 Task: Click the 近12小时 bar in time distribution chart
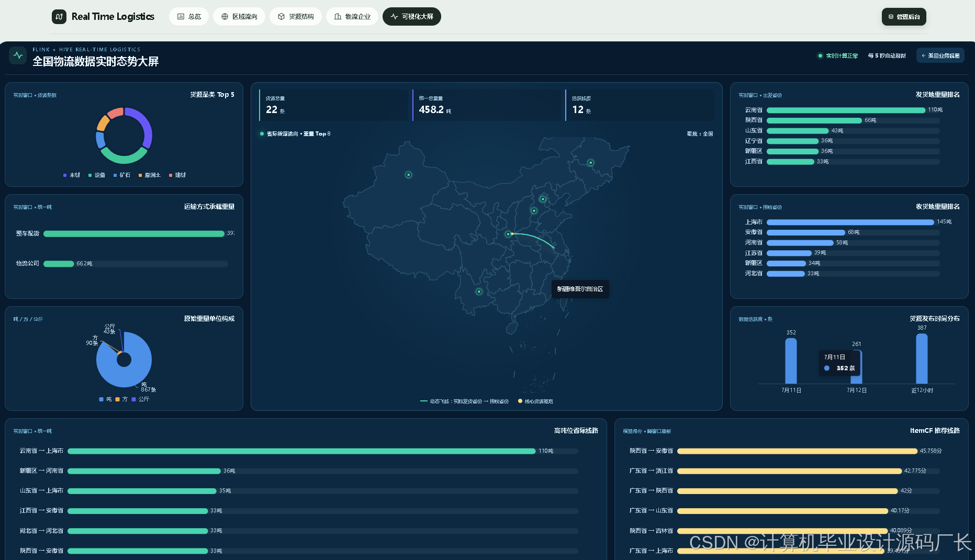(922, 359)
